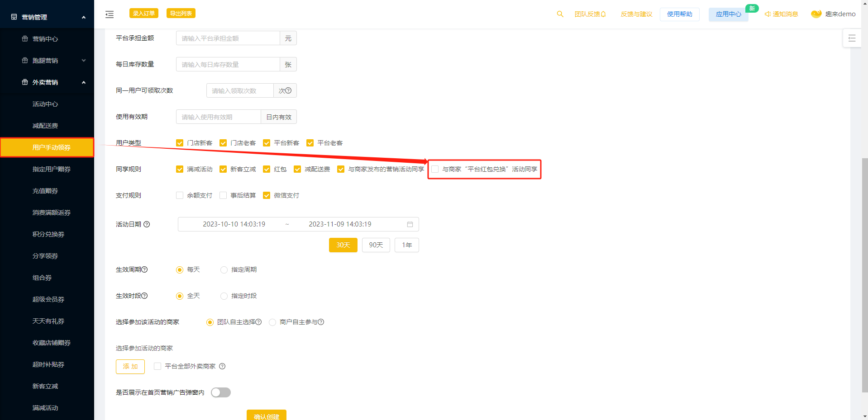Toggle the 红包 checkbox
This screenshot has height=420, width=868.
267,169
